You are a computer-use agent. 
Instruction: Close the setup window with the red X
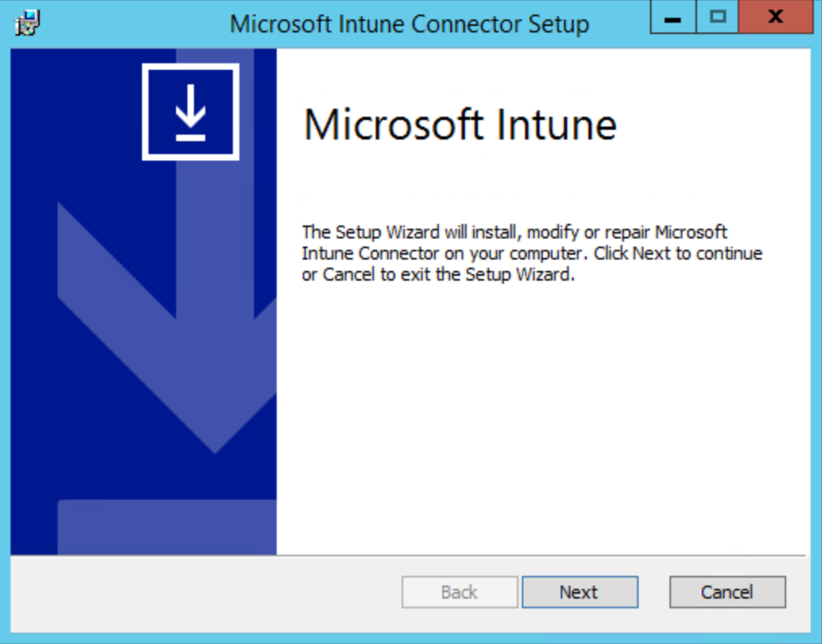coord(775,18)
